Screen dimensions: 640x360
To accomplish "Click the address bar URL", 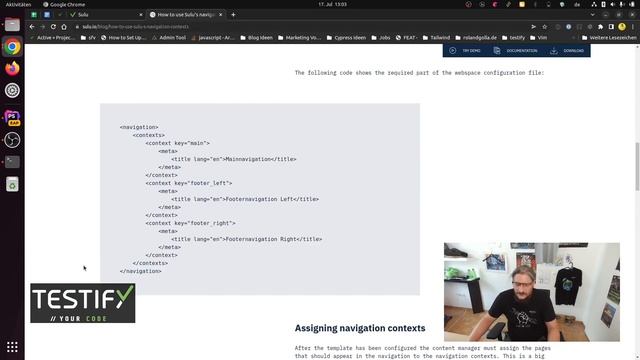I will (136, 27).
